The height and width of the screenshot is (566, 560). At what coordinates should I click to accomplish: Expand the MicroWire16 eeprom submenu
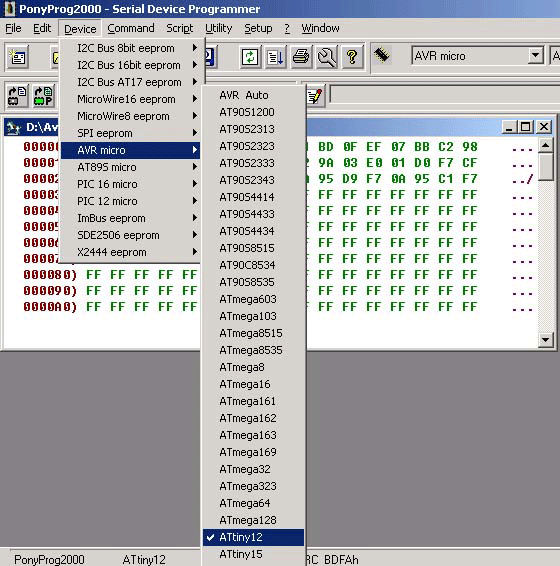pyautogui.click(x=130, y=99)
